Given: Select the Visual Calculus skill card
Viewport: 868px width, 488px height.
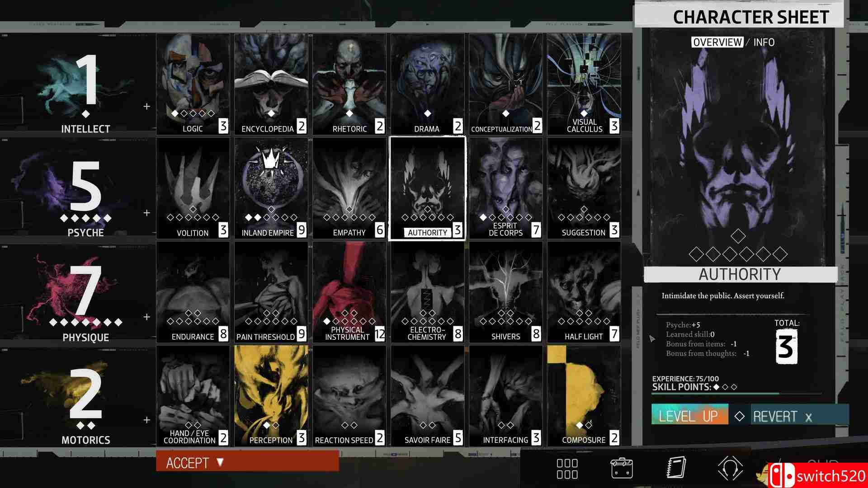Looking at the screenshot, I should point(584,84).
